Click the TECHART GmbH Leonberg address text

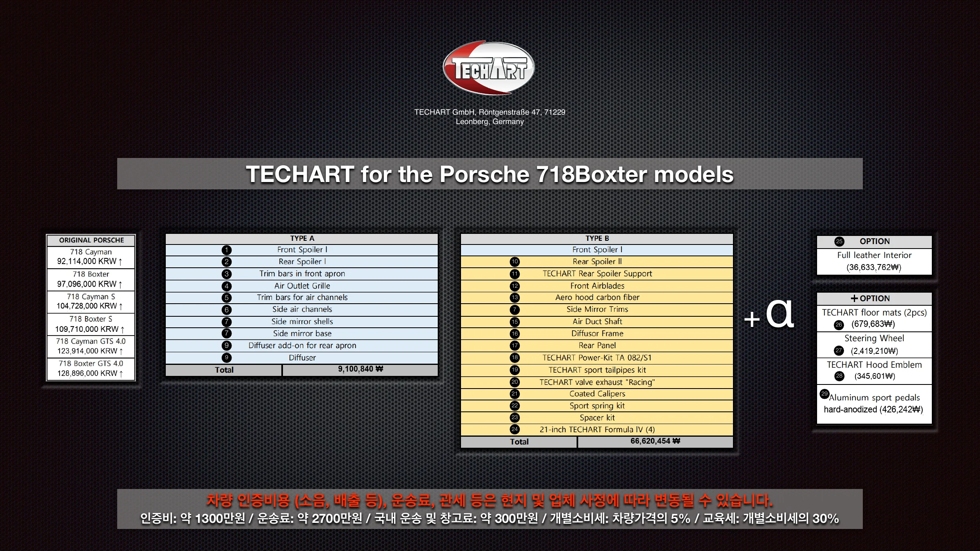pos(490,117)
